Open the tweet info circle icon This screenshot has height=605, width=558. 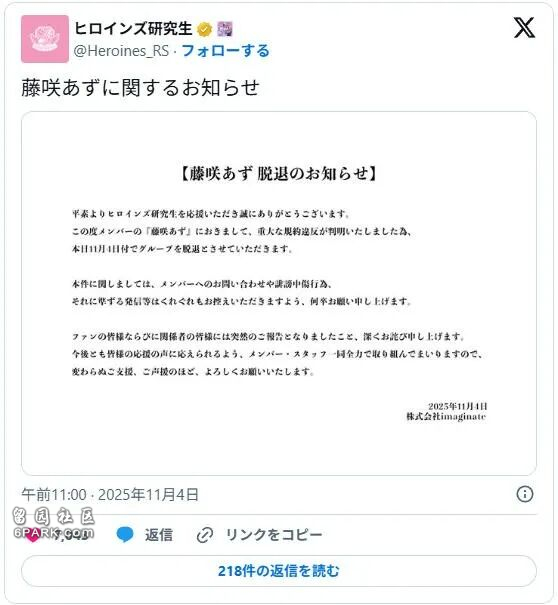[525, 494]
